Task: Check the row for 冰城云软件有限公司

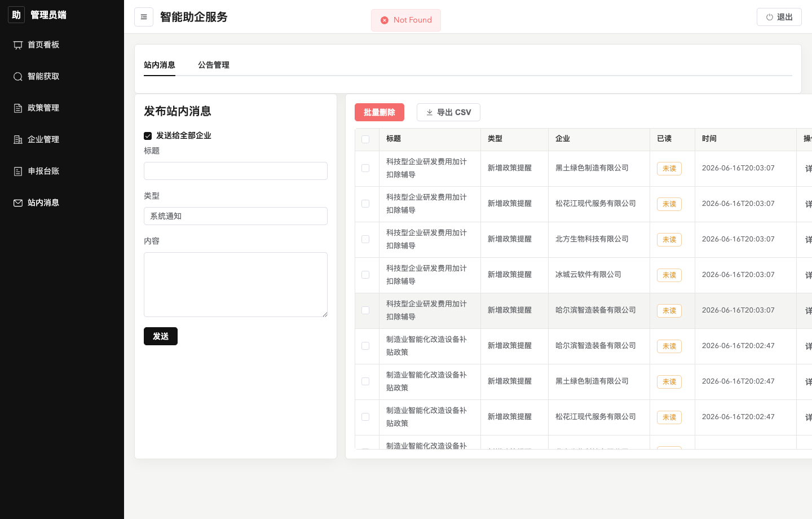Action: [x=365, y=275]
